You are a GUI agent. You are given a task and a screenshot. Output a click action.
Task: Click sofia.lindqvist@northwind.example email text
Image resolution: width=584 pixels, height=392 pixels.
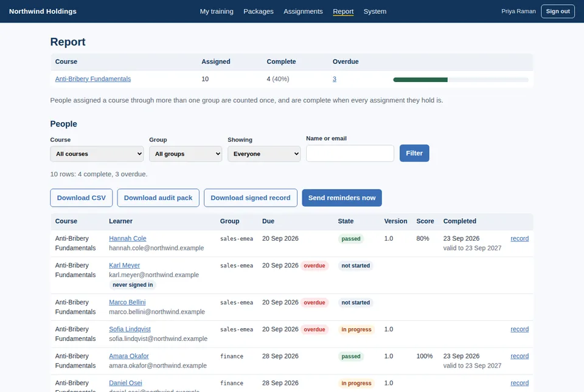[158, 339]
